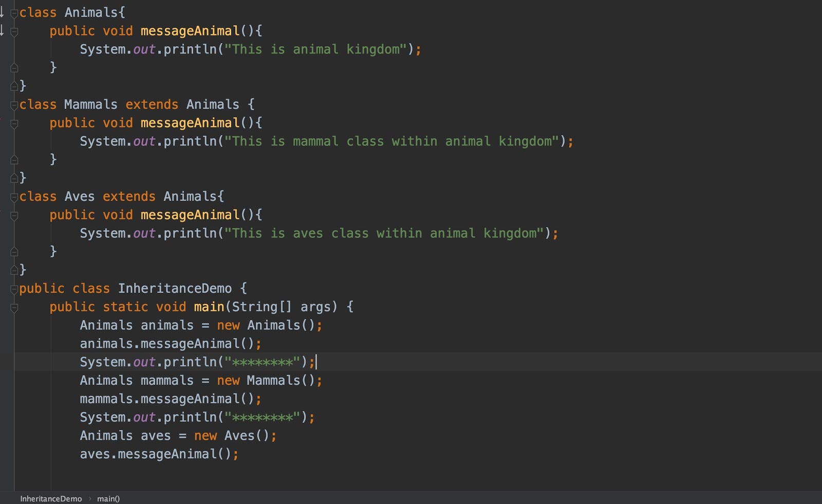Click the fold-end marker at the Animals closing brace
The height and width of the screenshot is (504, 822).
point(14,85)
